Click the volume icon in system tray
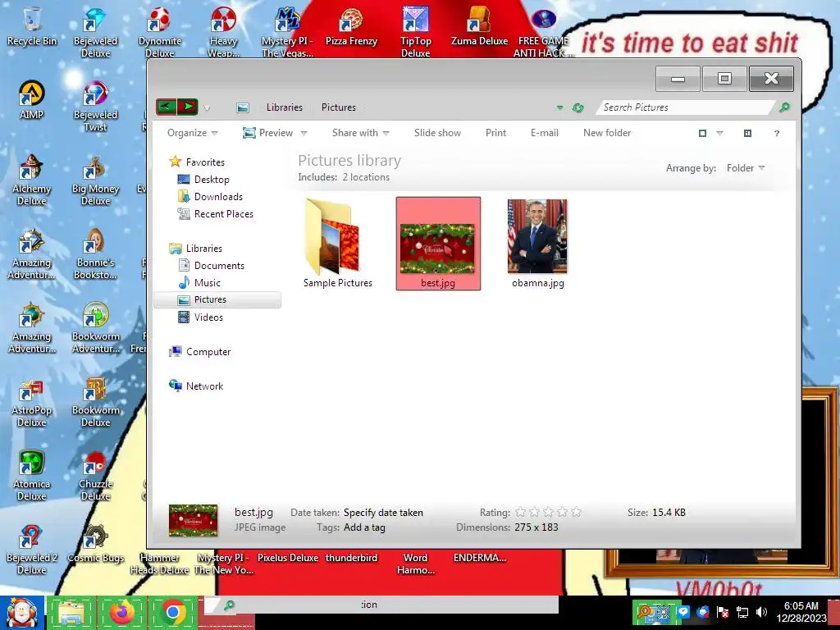 click(760, 612)
